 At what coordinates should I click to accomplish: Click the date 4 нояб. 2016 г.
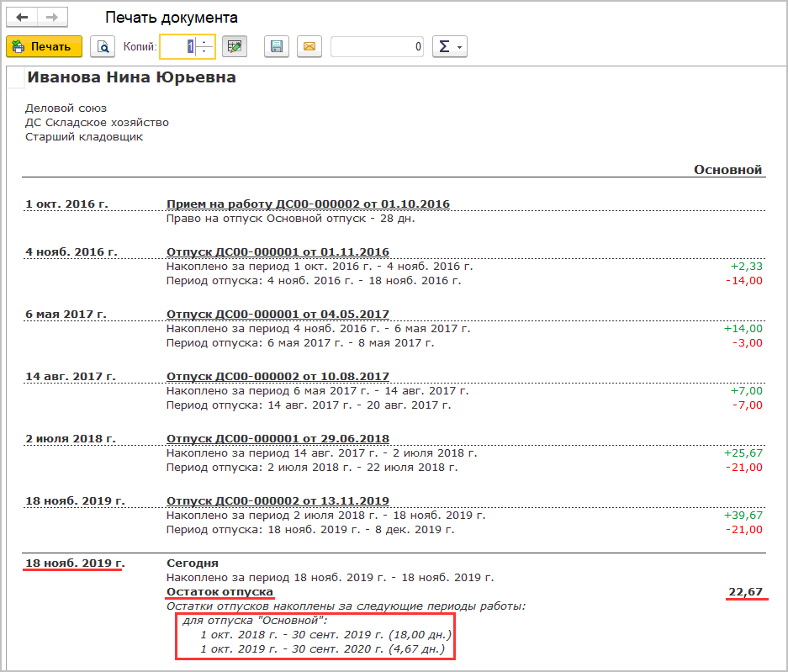[x=71, y=251]
